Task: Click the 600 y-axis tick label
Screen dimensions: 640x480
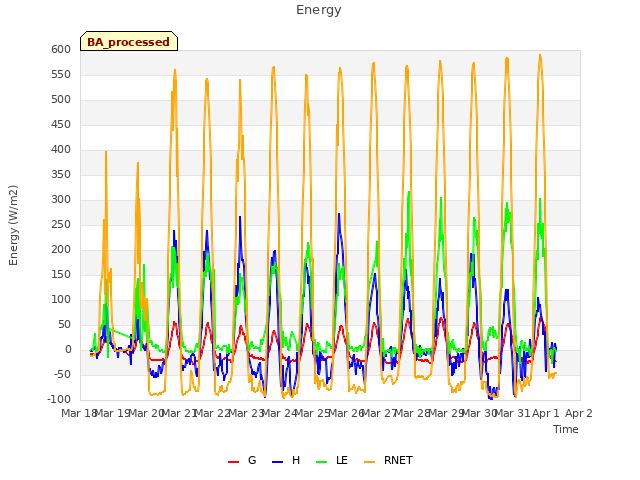Action: (61, 50)
